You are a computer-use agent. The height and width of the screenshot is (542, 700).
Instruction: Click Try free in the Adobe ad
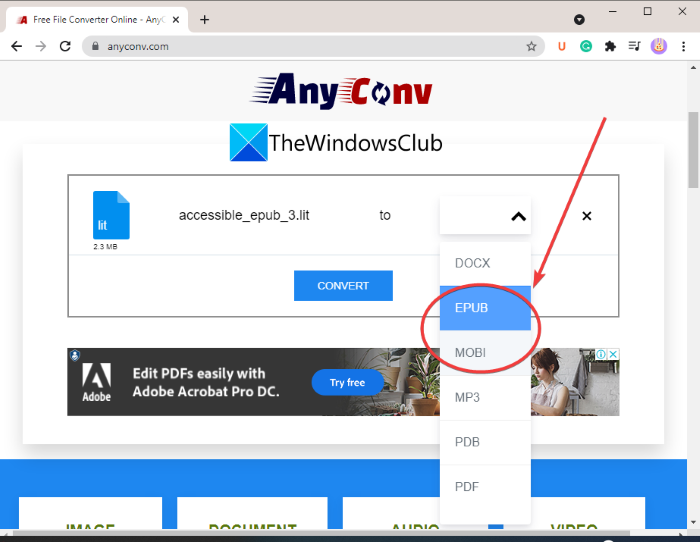pyautogui.click(x=347, y=382)
